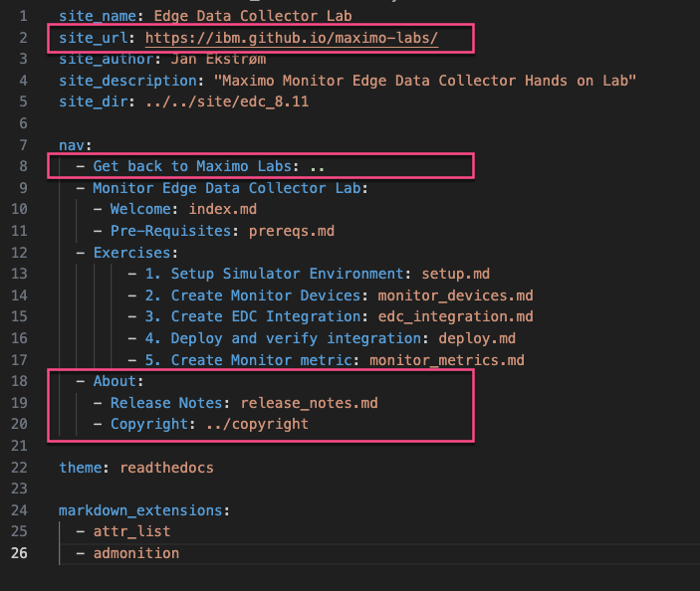Image resolution: width=700 pixels, height=591 pixels.
Task: Click the theme key on line 22
Action: (x=81, y=468)
